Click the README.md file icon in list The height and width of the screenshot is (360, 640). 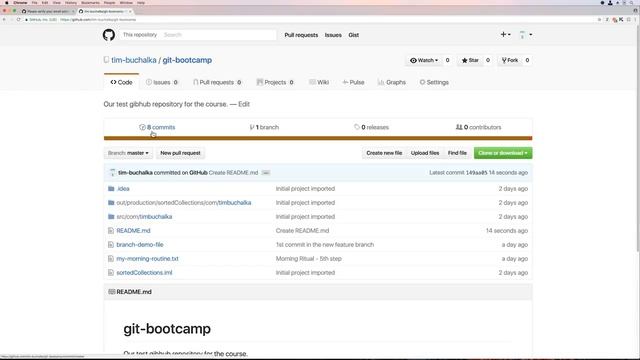(111, 231)
